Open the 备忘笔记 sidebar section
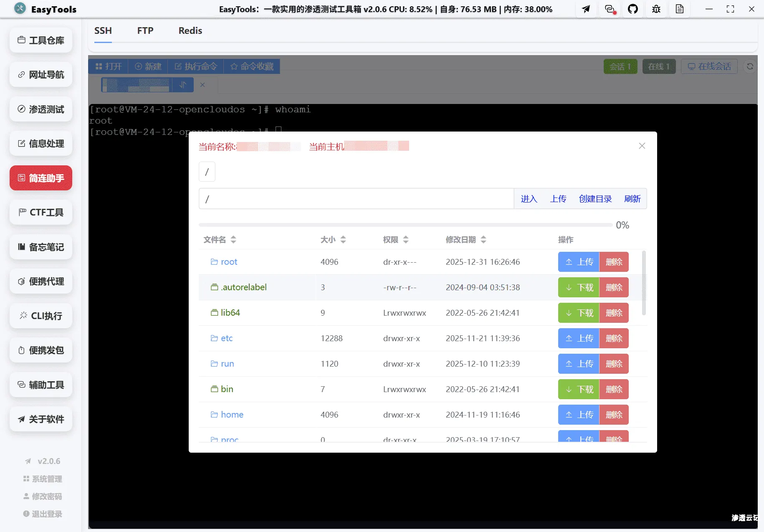 [x=40, y=247]
